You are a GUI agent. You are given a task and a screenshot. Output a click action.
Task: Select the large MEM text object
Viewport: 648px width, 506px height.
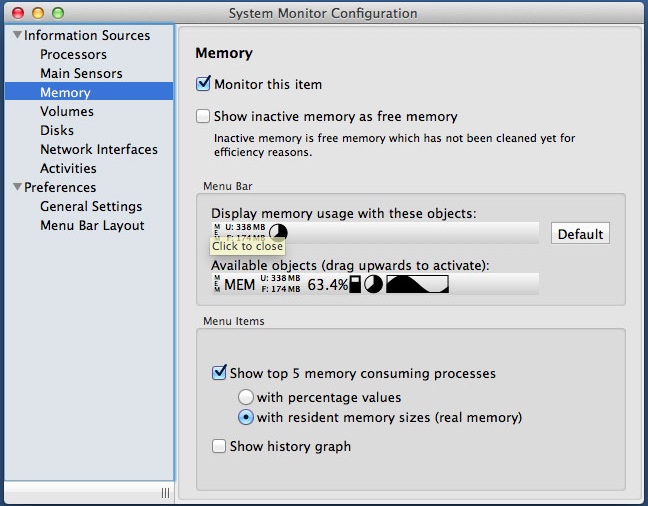pos(240,285)
